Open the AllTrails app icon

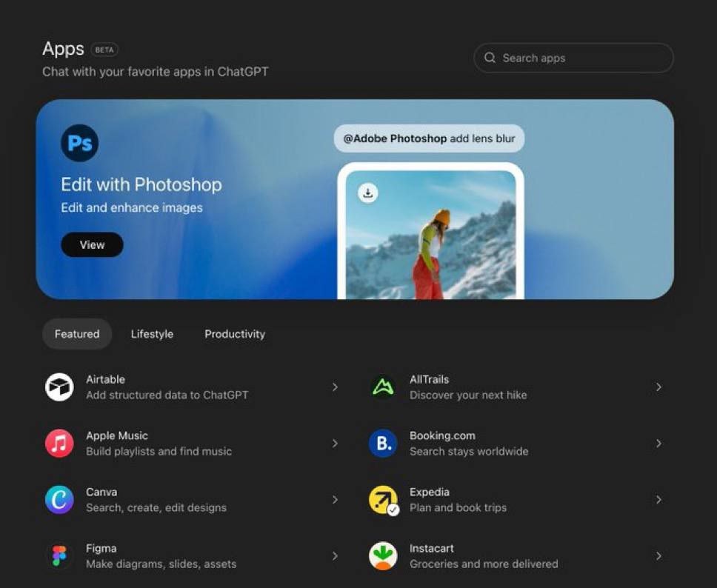[383, 387]
